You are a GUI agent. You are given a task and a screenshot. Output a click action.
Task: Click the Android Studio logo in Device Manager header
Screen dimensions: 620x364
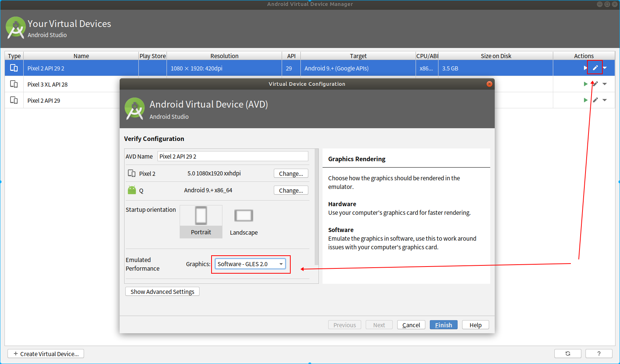[16, 27]
